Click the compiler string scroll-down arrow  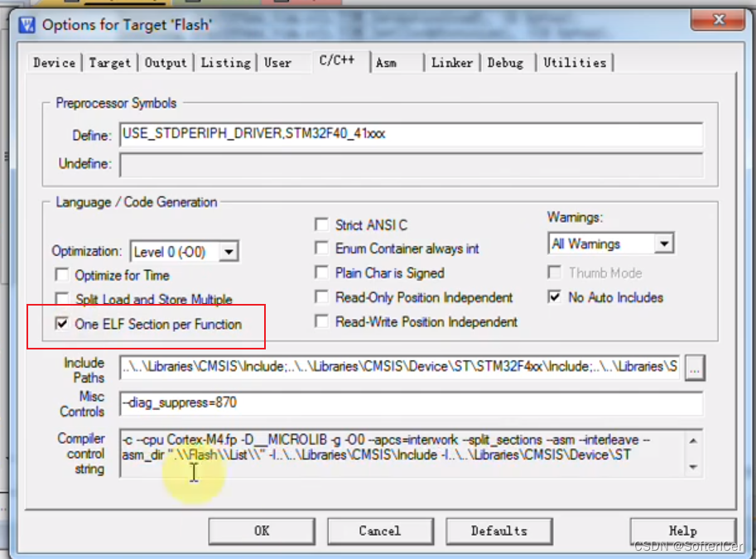click(x=693, y=466)
